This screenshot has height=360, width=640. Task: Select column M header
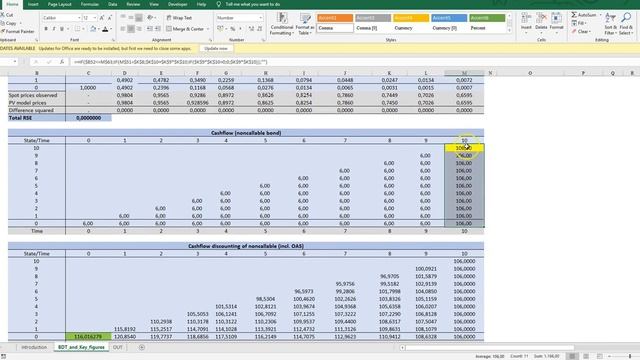[x=464, y=73]
